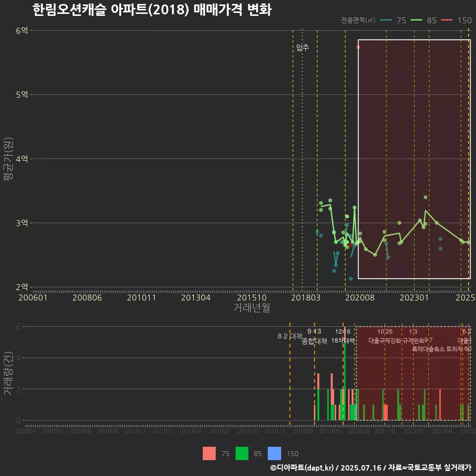Click the chart title 한림오션캐슬 아파트(2018) 매매가격 변화
The height and width of the screenshot is (476, 476).
point(152,10)
